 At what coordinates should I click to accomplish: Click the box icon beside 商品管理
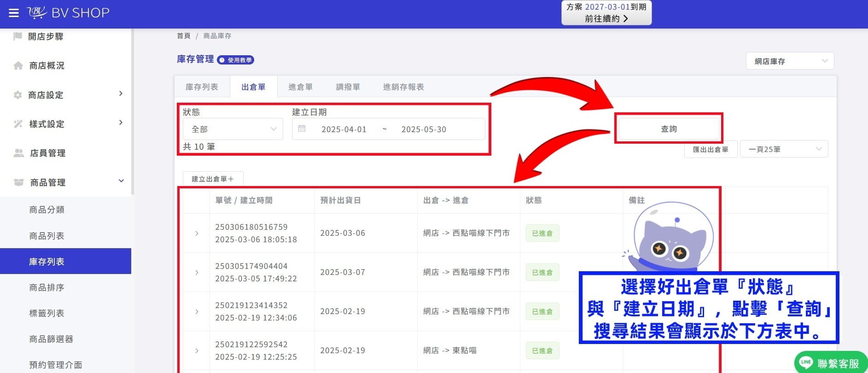tap(19, 182)
